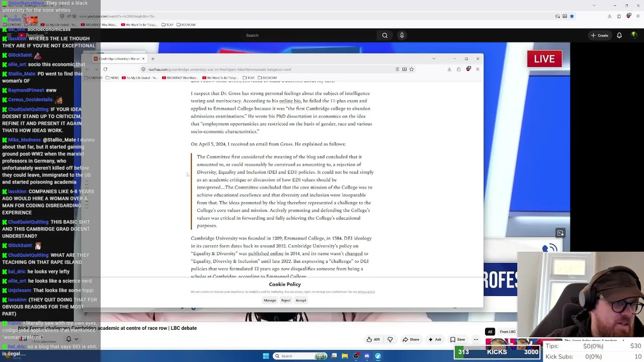The image size is (644, 362).
Task: Follow the 'online bio' link in article
Action: 290,101
